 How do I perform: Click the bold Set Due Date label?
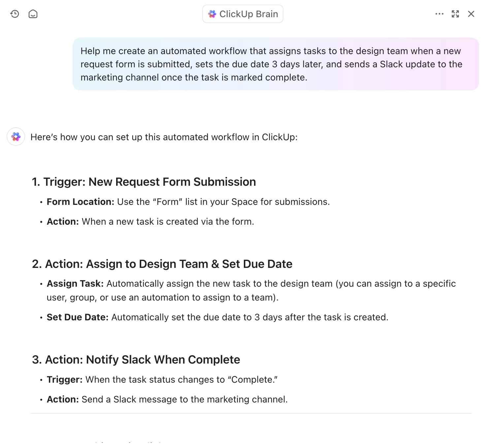pyautogui.click(x=78, y=317)
